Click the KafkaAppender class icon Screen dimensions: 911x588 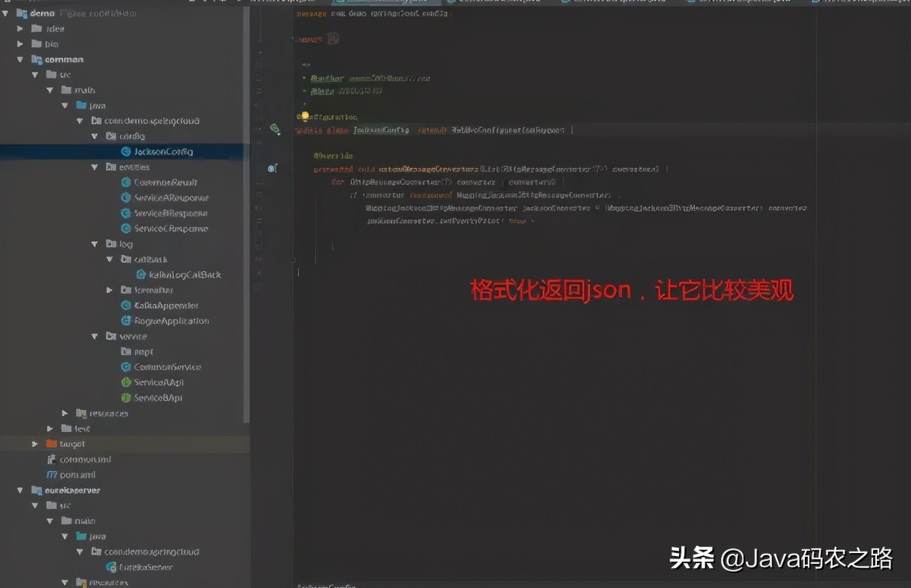(x=126, y=305)
